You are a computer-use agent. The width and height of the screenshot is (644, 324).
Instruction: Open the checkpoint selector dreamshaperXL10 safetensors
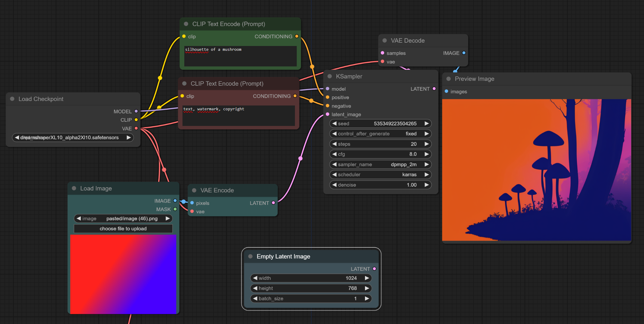click(x=73, y=138)
